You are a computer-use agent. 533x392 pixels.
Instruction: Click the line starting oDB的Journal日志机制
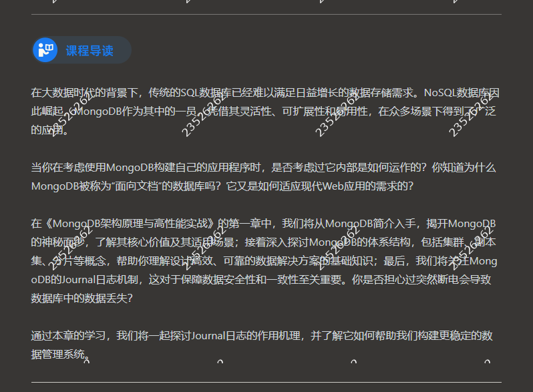(261, 279)
